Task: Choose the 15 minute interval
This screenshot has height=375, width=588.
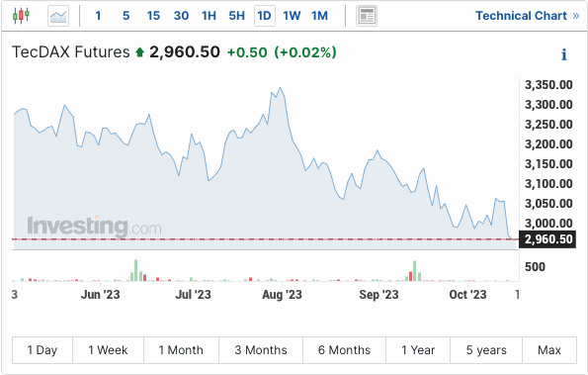Action: point(153,16)
